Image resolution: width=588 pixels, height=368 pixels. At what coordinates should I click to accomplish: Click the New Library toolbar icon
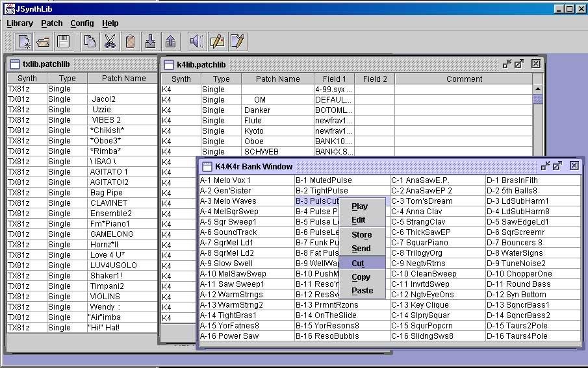(x=23, y=42)
